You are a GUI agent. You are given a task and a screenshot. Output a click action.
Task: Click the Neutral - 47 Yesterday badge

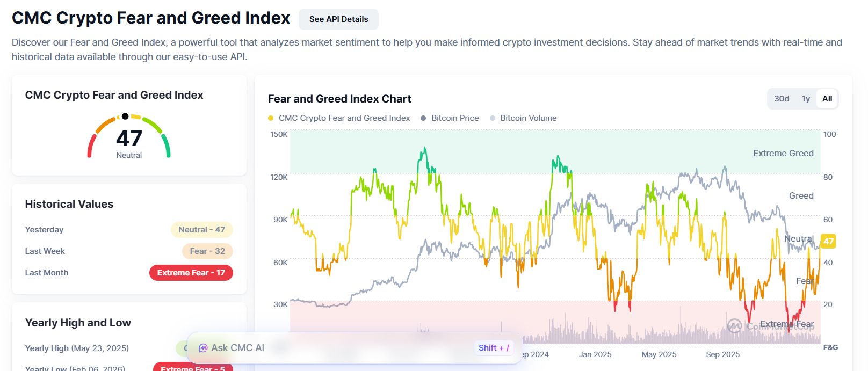[x=201, y=230]
